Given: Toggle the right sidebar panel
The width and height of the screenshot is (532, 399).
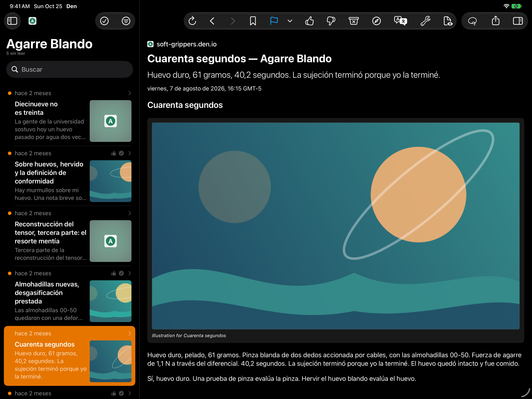Looking at the screenshot, I should coord(518,21).
